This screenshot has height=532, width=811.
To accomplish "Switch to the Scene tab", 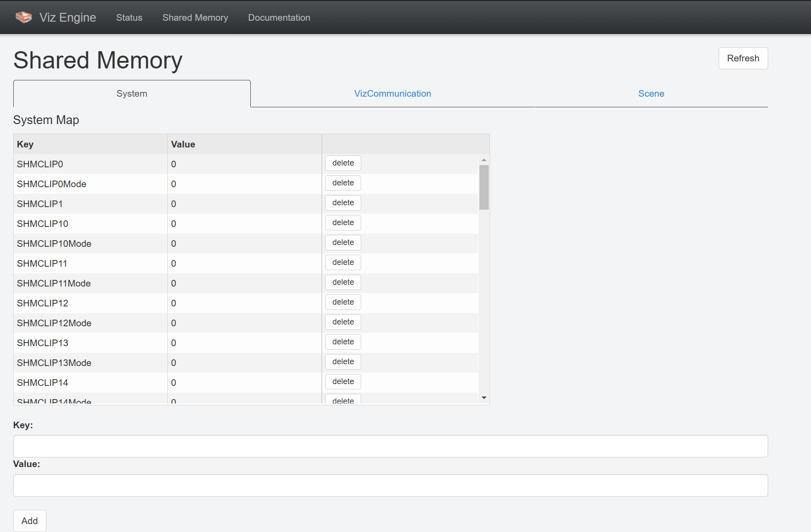I will [651, 94].
